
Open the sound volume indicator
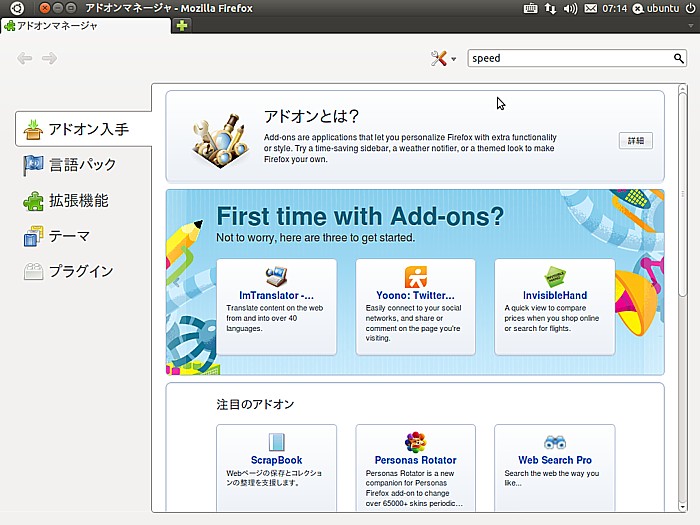[570, 8]
